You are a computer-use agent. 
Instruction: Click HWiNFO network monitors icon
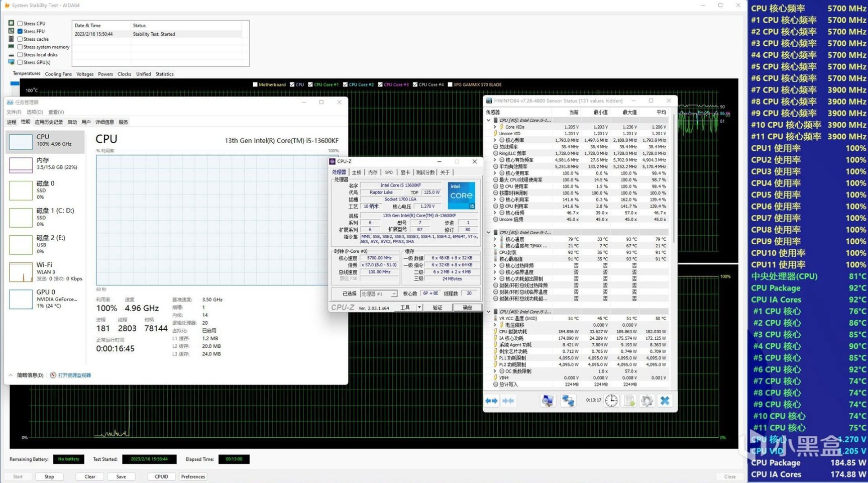pos(568,401)
